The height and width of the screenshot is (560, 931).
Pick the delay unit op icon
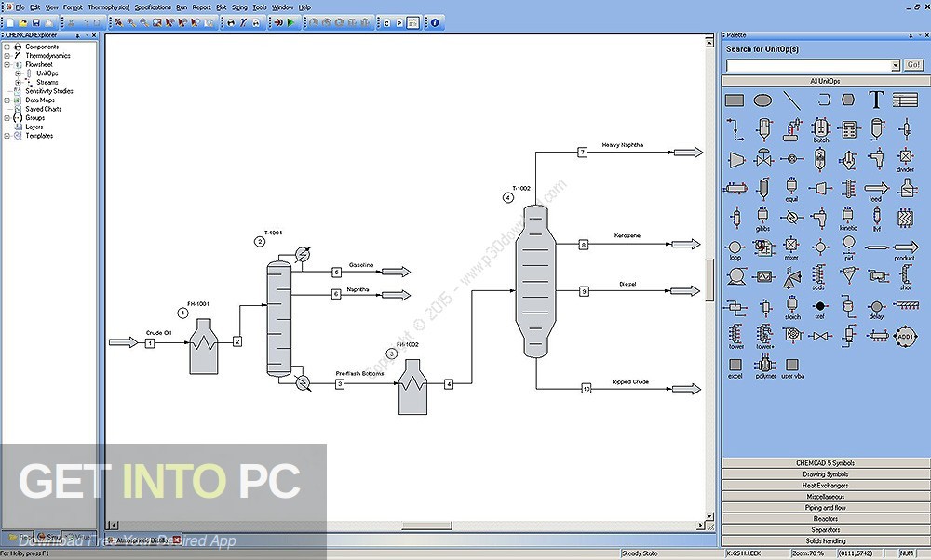click(876, 309)
